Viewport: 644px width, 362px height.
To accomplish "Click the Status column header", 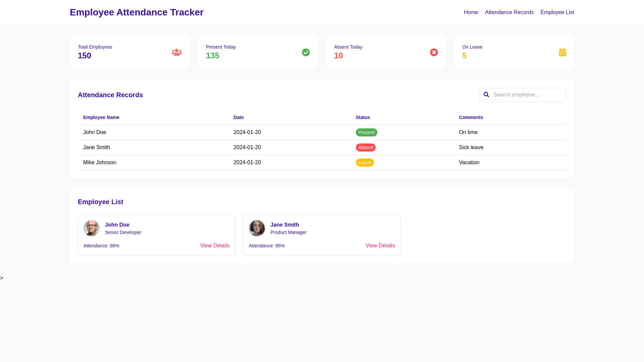I will [x=363, y=117].
